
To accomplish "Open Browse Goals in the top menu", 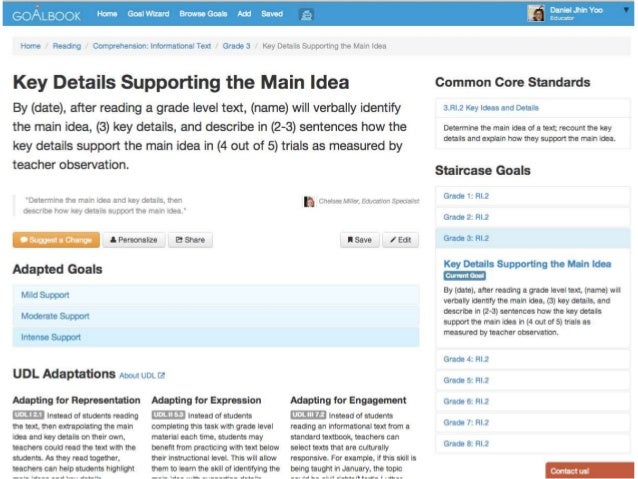I will point(203,14).
